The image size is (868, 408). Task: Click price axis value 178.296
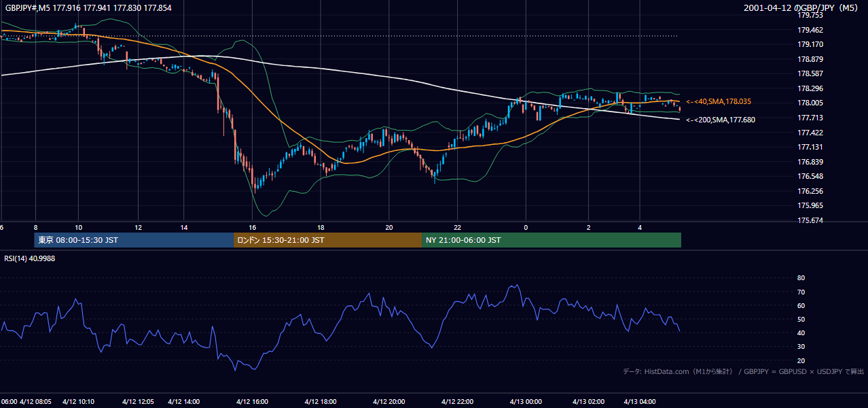[x=810, y=88]
